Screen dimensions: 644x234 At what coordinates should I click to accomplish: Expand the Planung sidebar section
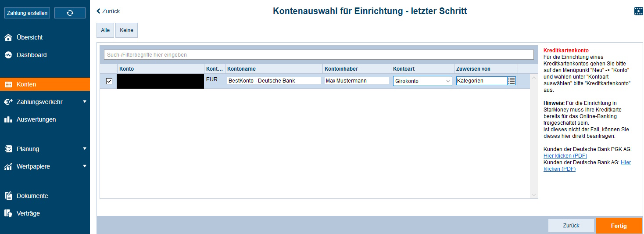pyautogui.click(x=85, y=149)
